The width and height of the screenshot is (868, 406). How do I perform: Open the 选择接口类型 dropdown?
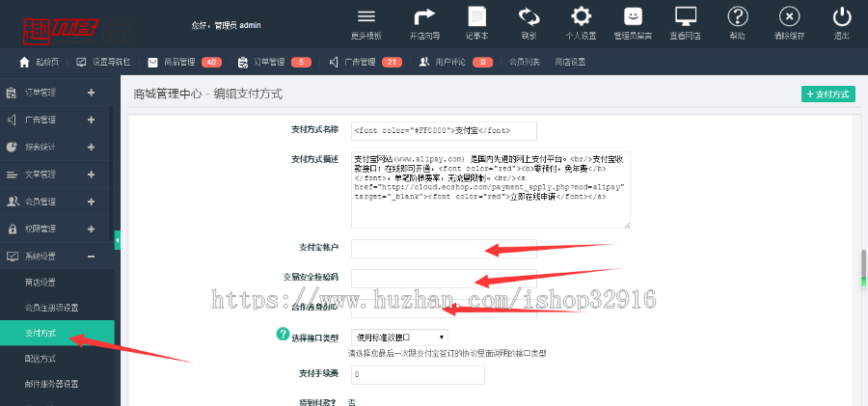tap(399, 337)
